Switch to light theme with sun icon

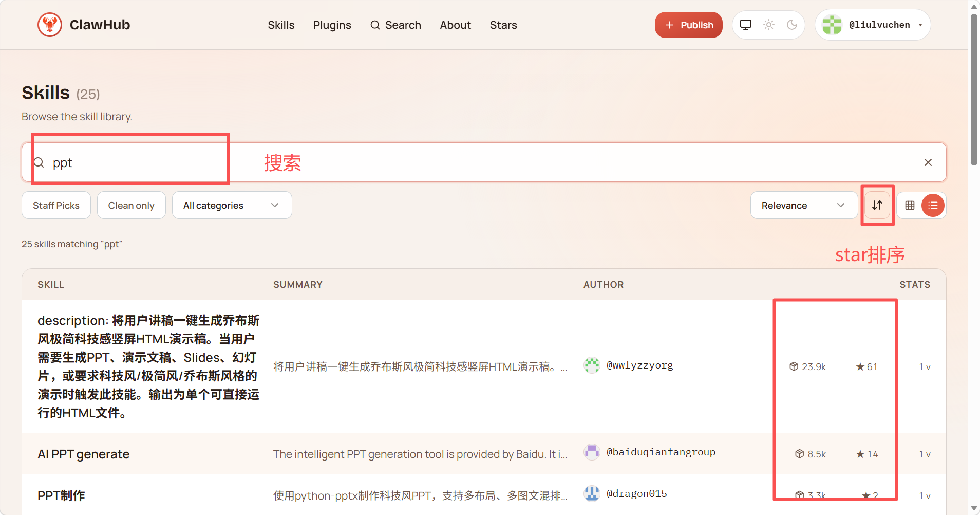769,25
